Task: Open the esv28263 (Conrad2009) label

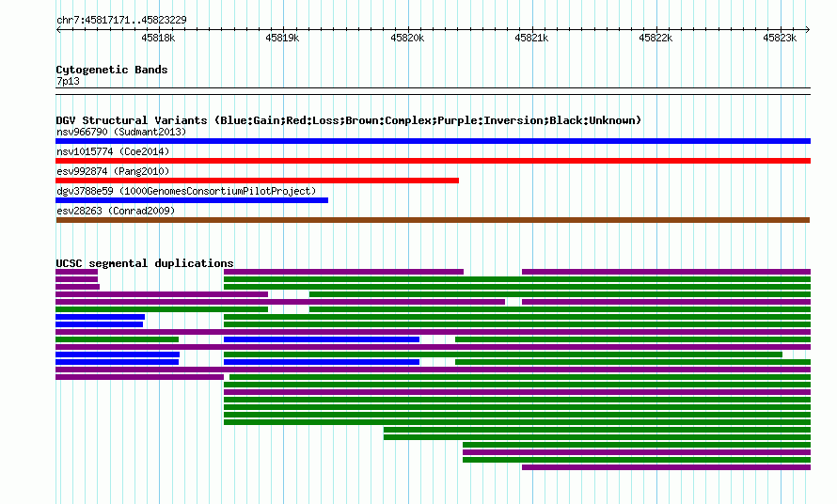Action: point(116,211)
